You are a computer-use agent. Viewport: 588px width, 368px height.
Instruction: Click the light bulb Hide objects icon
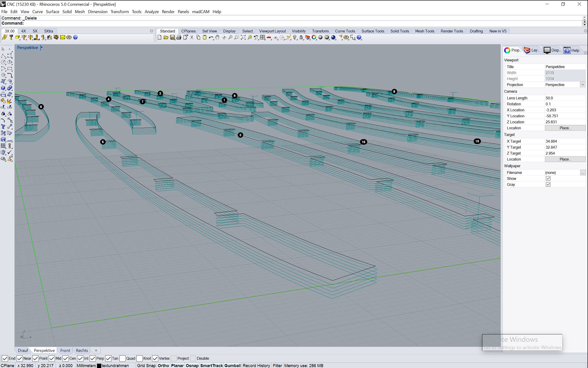[x=295, y=37]
